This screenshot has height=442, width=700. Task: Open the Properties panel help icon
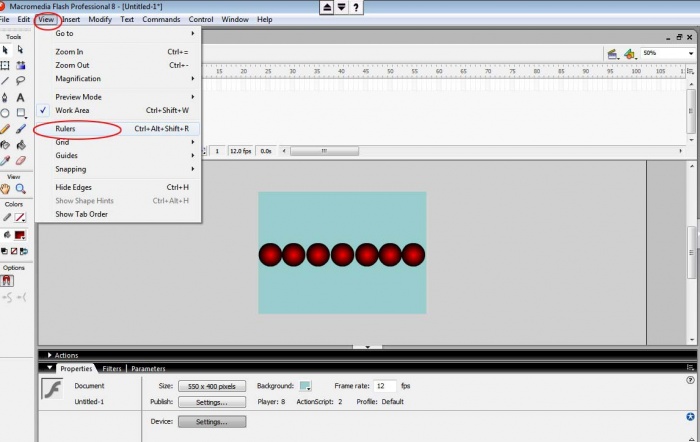690,380
